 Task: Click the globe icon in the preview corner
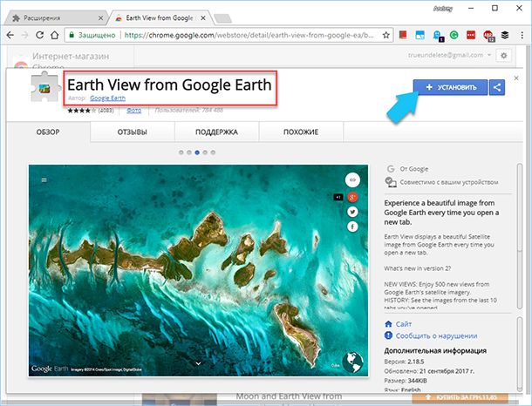click(x=355, y=361)
